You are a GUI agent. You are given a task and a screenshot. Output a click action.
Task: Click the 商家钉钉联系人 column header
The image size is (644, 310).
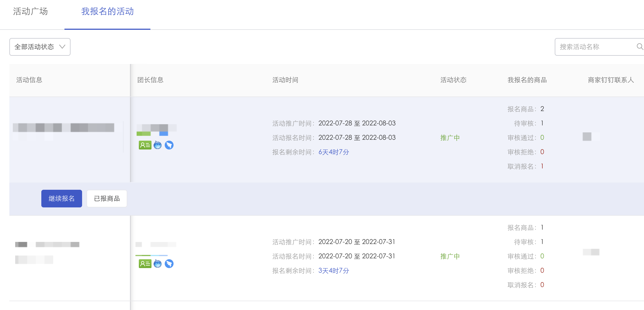611,80
